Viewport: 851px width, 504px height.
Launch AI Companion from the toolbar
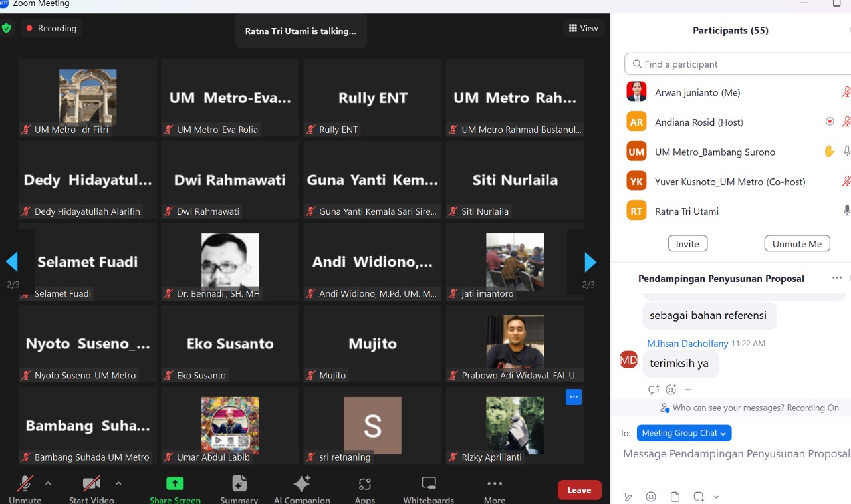[302, 489]
